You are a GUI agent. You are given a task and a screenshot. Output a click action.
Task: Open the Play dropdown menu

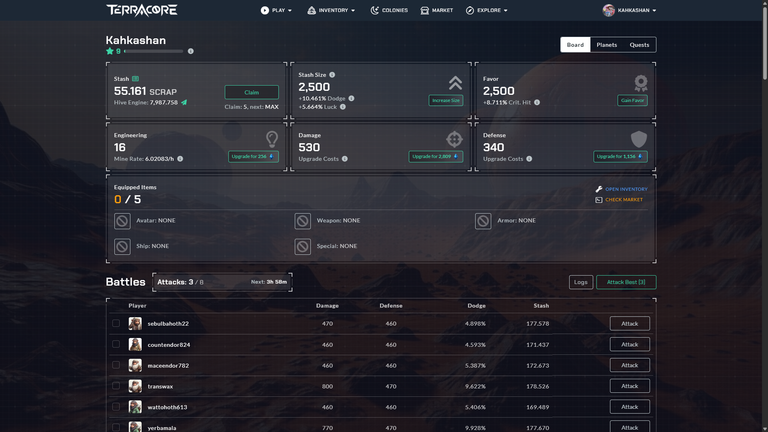tap(276, 10)
